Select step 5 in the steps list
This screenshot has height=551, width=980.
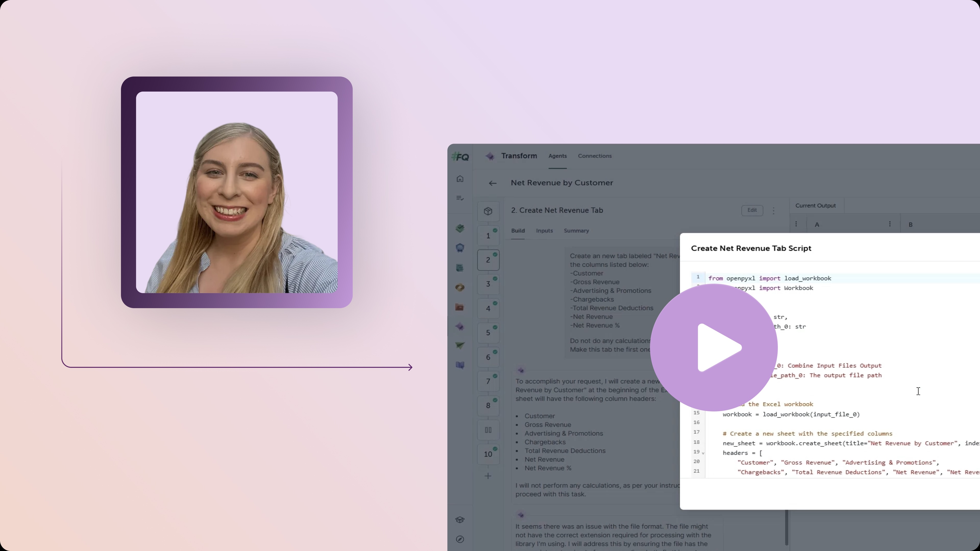point(488,333)
